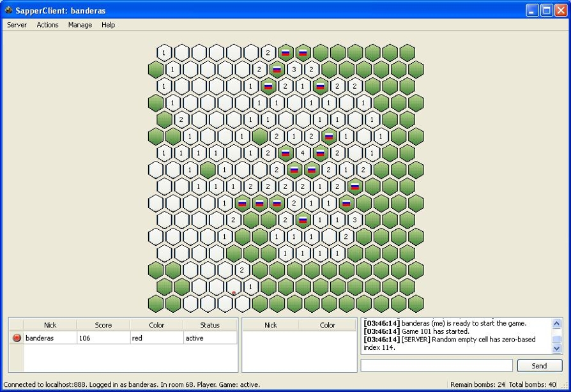
Task: Click the rightmost of the three consecutive flags
Action: 277,203
